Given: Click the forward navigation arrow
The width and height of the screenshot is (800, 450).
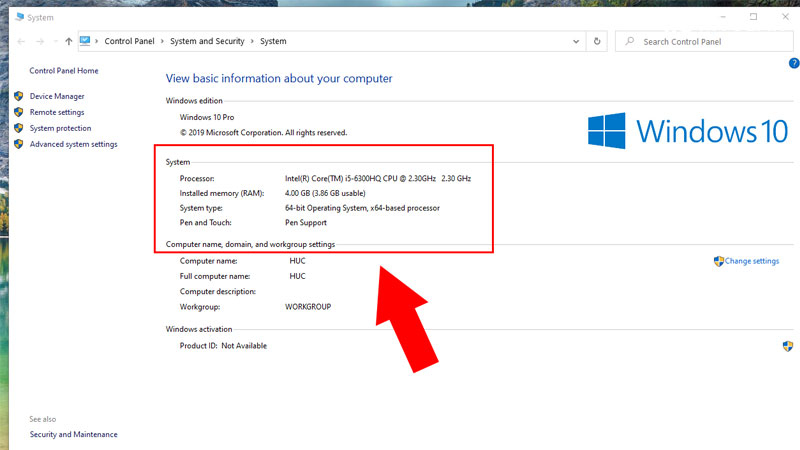Looking at the screenshot, I should tap(39, 41).
